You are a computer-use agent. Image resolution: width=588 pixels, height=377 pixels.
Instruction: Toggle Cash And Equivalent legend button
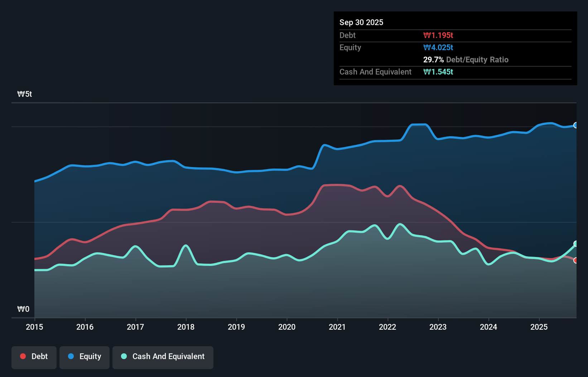[163, 357]
